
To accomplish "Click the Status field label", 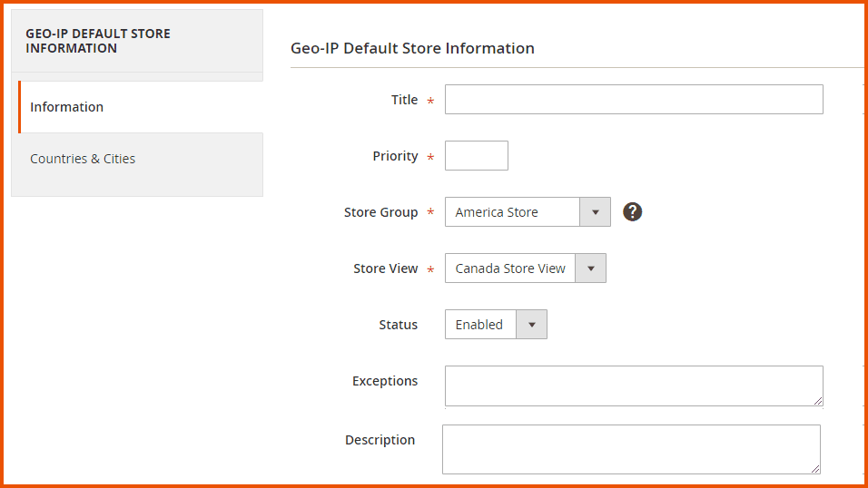I will point(398,325).
